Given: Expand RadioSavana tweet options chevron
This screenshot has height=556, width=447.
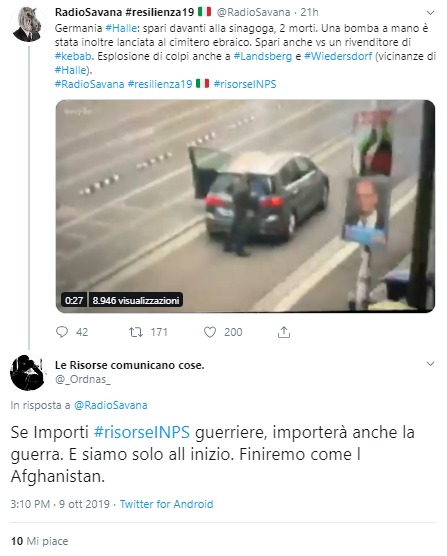Looking at the screenshot, I should pyautogui.click(x=430, y=13).
